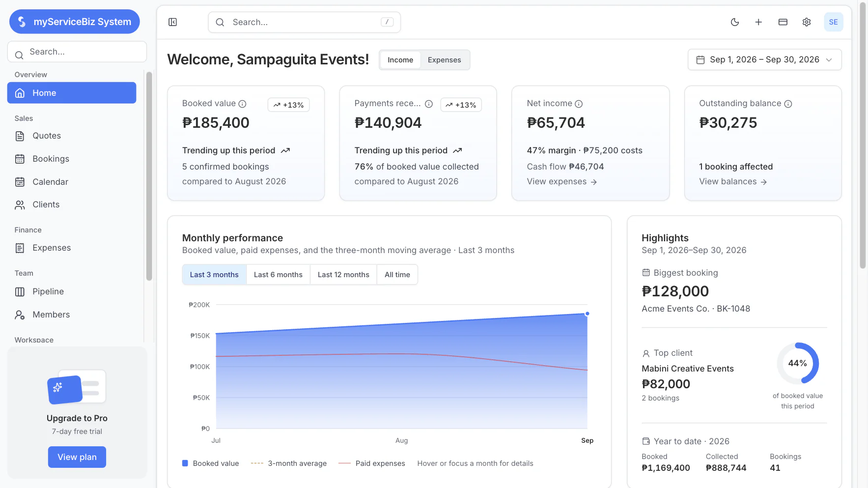Follow the View balances link
Image resolution: width=868 pixels, height=488 pixels.
pyautogui.click(x=733, y=181)
